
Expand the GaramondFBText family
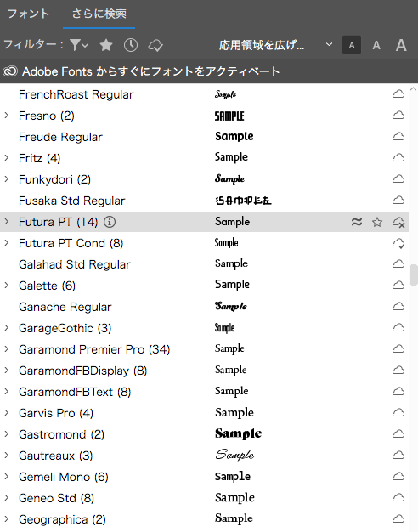point(7,392)
